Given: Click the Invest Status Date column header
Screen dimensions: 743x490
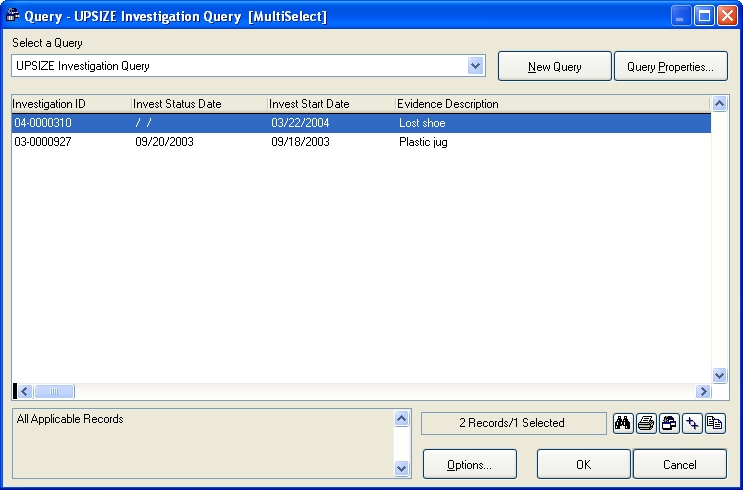Looking at the screenshot, I should pyautogui.click(x=200, y=104).
